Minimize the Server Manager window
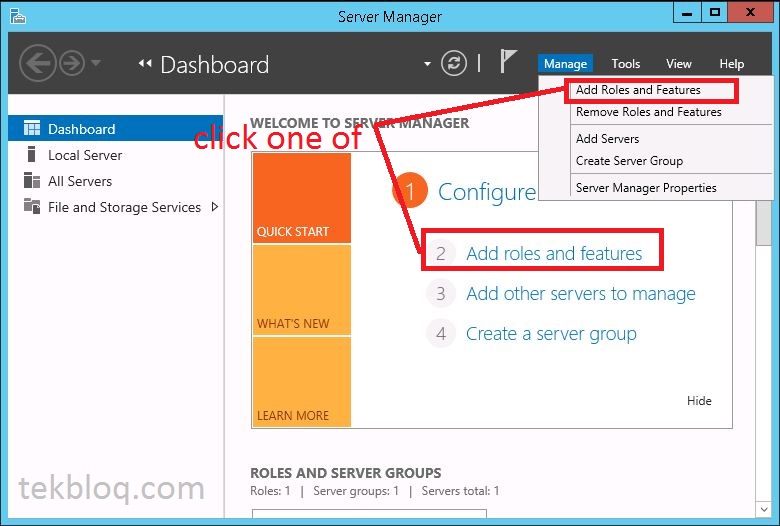This screenshot has width=780, height=526. (687, 12)
